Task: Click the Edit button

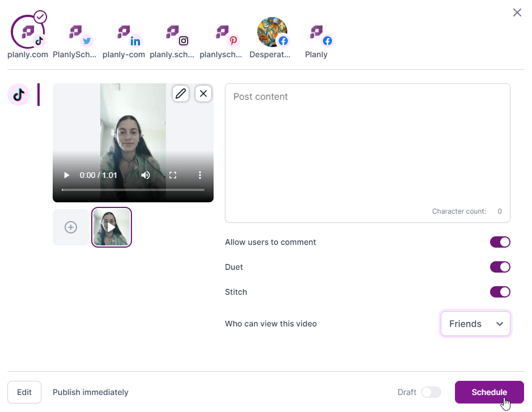Action: pos(24,392)
